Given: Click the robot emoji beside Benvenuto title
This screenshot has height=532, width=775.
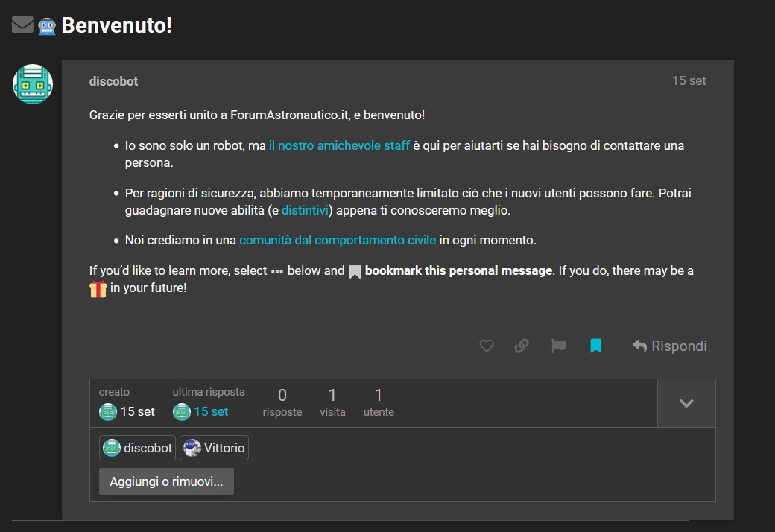Looking at the screenshot, I should pyautogui.click(x=47, y=26).
